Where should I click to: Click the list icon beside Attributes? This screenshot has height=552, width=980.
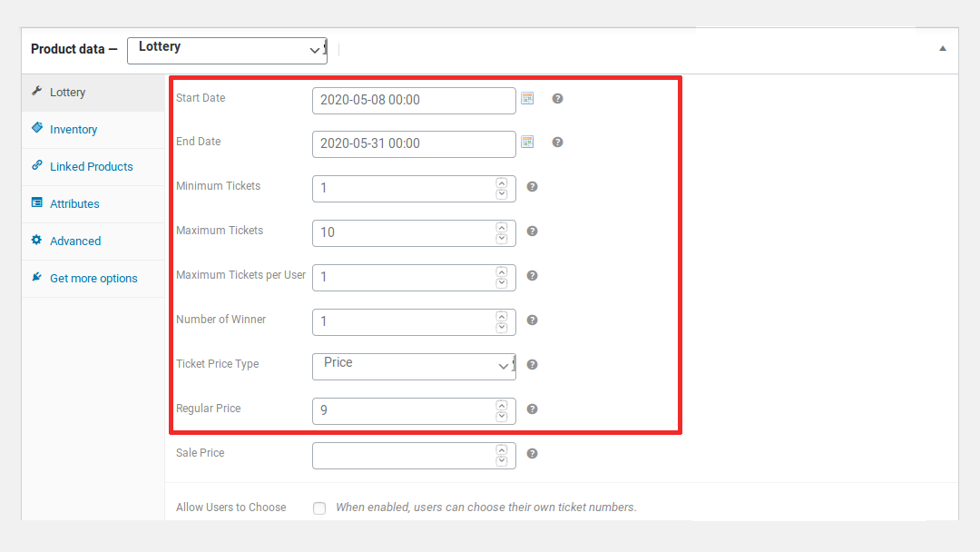coord(37,202)
